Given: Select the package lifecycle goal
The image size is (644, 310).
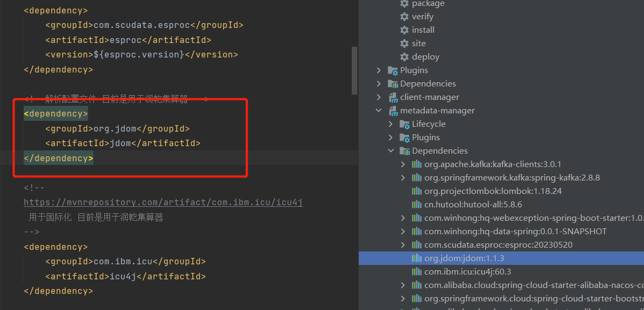Looking at the screenshot, I should coord(429,4).
